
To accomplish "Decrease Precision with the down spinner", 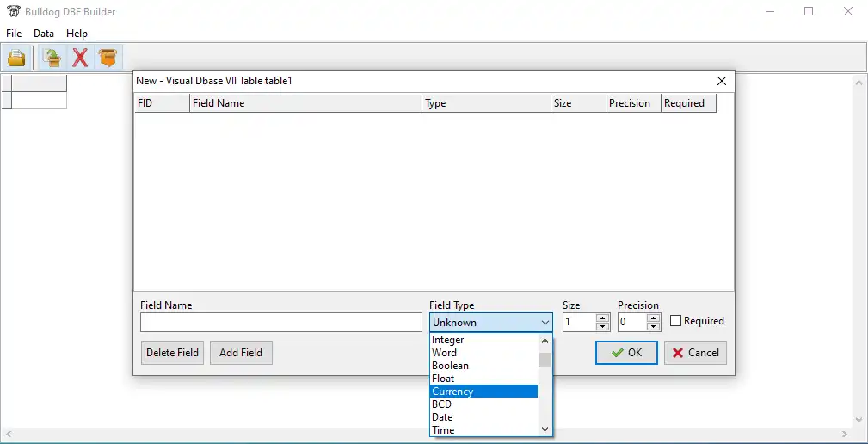I will click(x=653, y=327).
